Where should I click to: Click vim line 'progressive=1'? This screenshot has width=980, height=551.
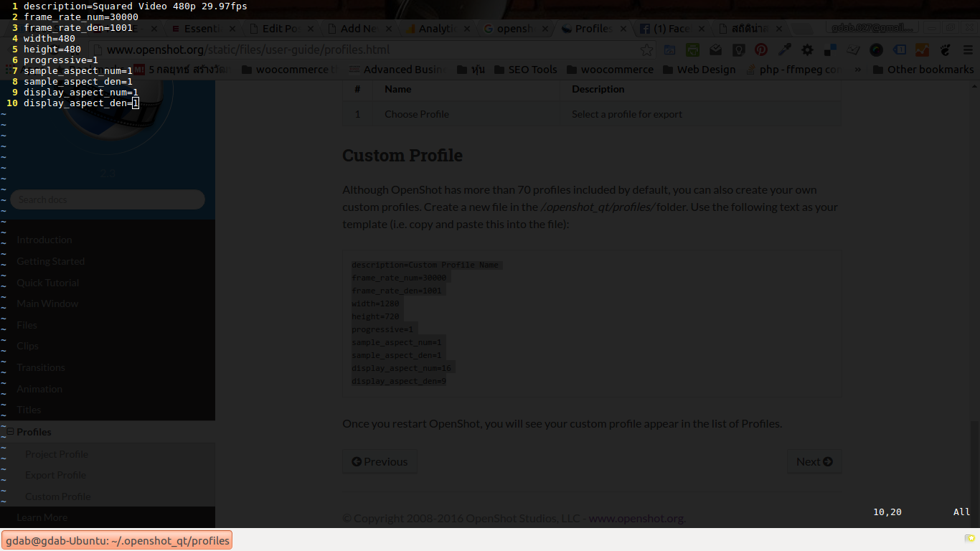[x=61, y=60]
